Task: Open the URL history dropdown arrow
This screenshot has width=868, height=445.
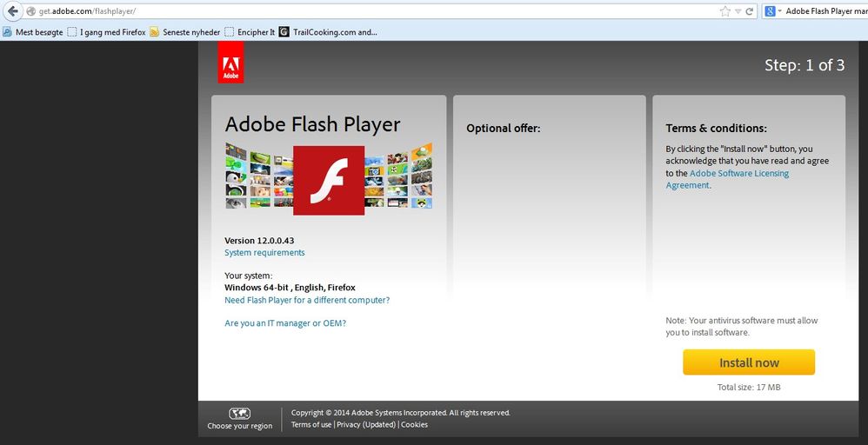Action: coord(738,11)
